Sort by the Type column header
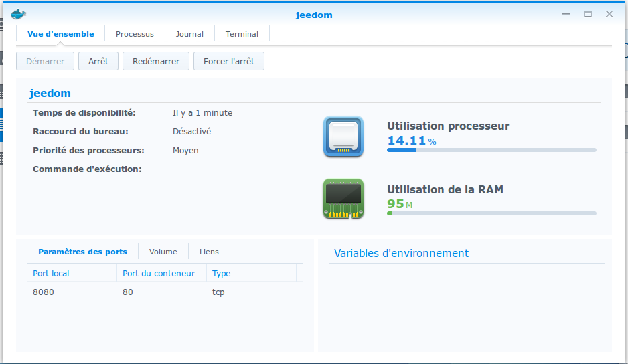 [251, 273]
